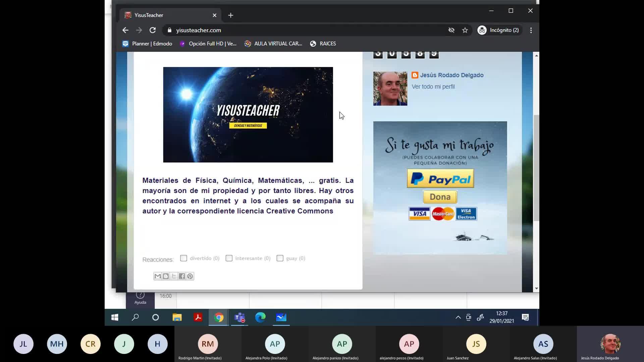Expand system tray hidden icons chevron
The image size is (644, 362).
(458, 317)
